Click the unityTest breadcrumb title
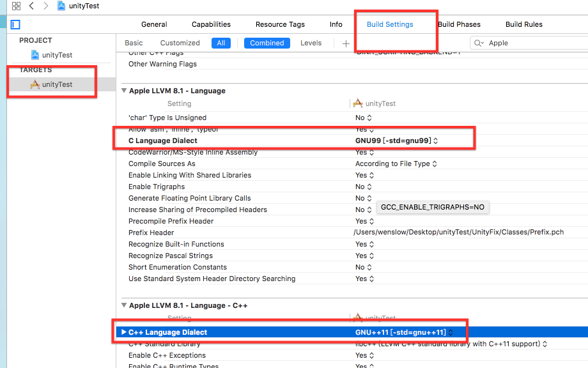Viewport: 588px width, 368px height. pyautogui.click(x=84, y=6)
